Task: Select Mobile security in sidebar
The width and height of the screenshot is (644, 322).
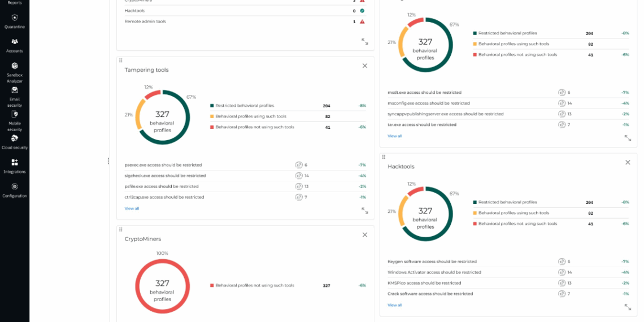Action: pyautogui.click(x=15, y=120)
